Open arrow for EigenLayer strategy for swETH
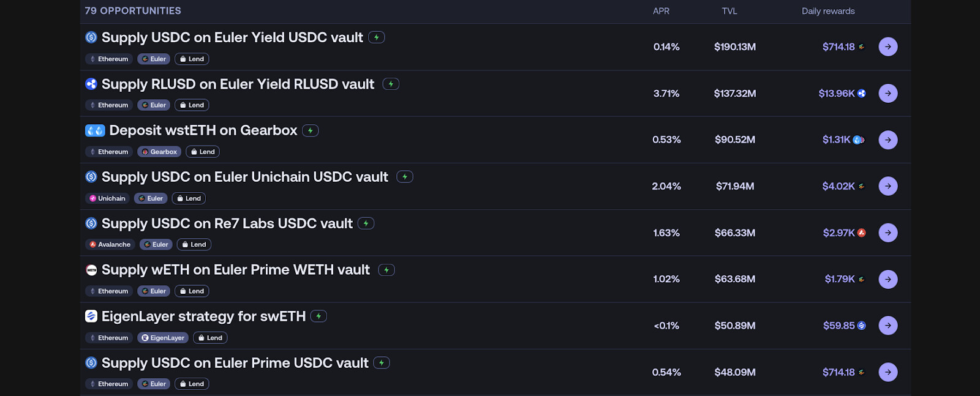This screenshot has width=980, height=396. coord(888,326)
